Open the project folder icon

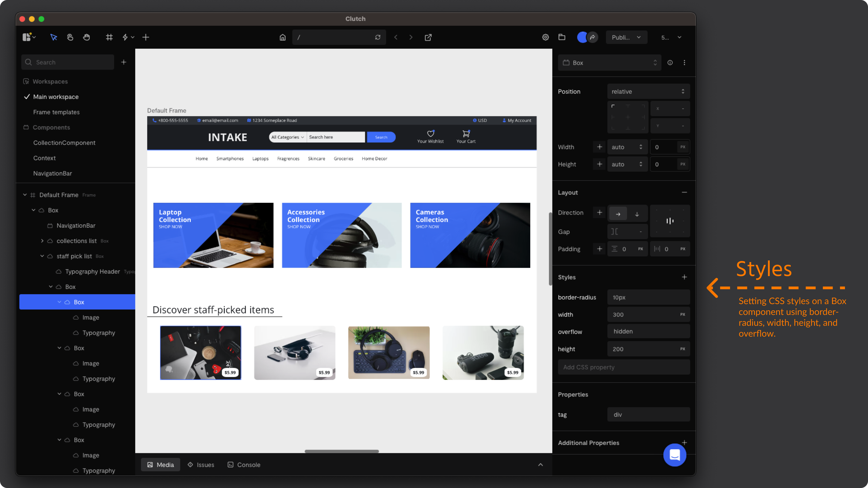(x=562, y=37)
